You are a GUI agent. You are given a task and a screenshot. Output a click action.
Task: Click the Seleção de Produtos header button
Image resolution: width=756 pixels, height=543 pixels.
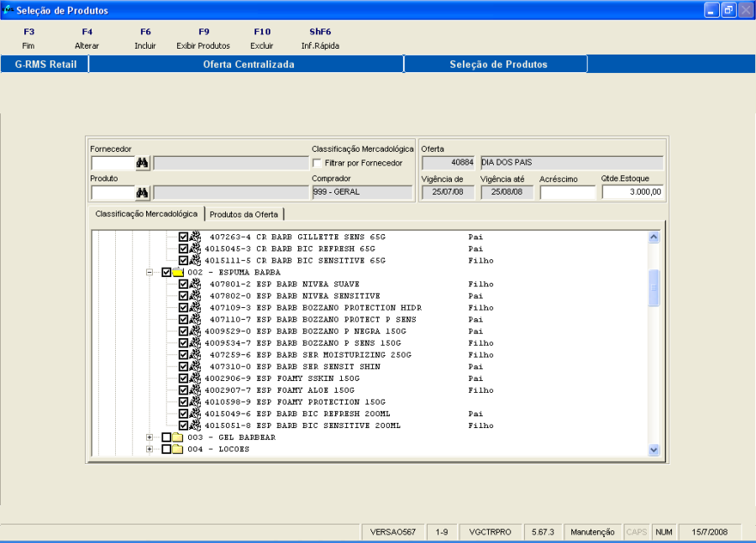[496, 64]
